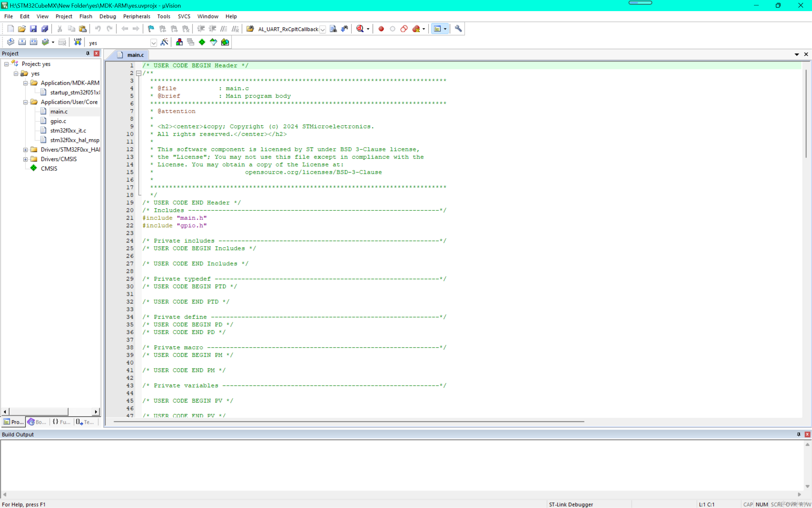Open the Flash menu
Screen dimensions: 812x508
[x=86, y=16]
